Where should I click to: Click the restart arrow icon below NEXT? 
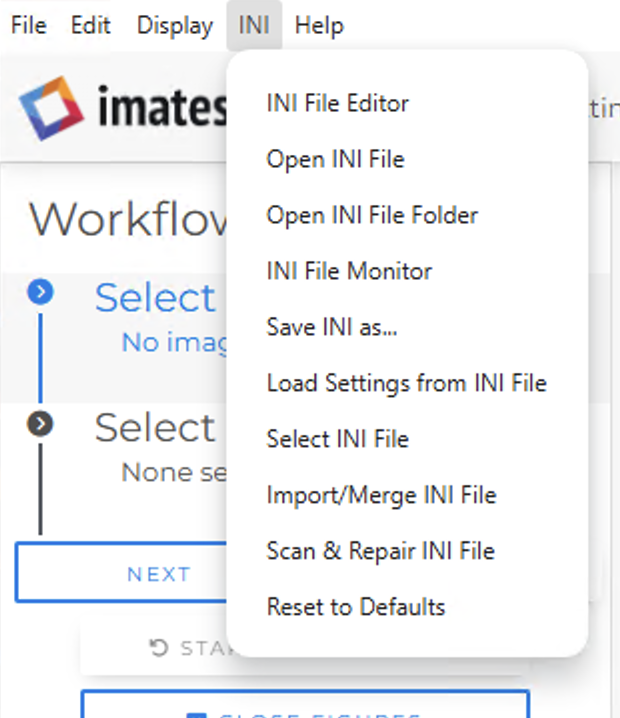pyautogui.click(x=159, y=649)
